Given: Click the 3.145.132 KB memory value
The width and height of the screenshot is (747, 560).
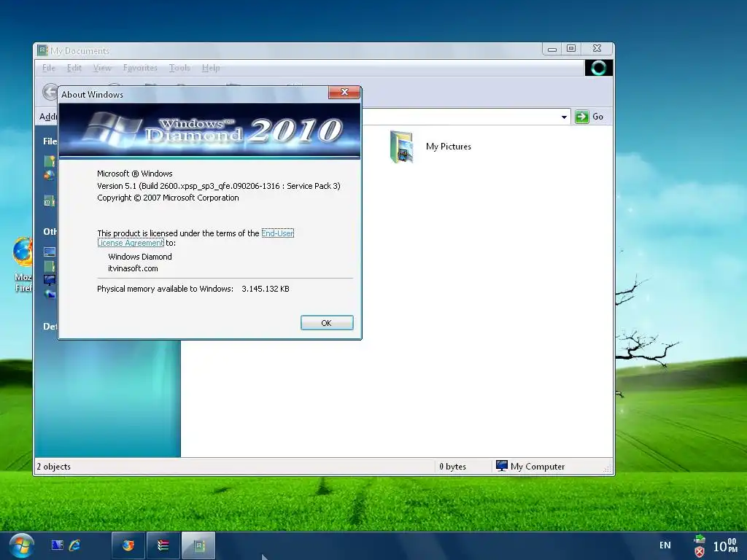Looking at the screenshot, I should [x=266, y=289].
